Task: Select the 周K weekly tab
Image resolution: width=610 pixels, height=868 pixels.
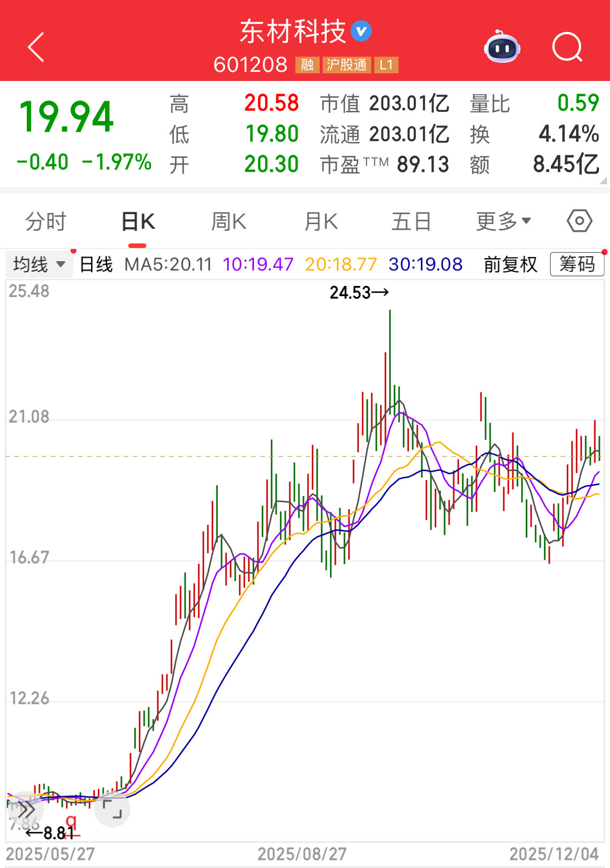Action: click(229, 221)
